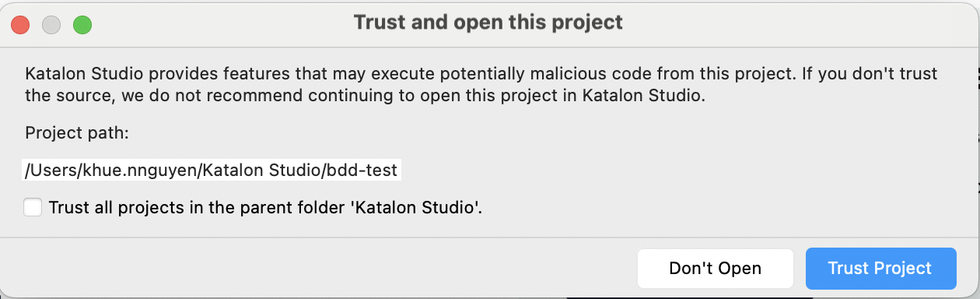Viewport: 980px width, 299px height.
Task: Click the 'Trust and open this project' title
Action: 488,22
